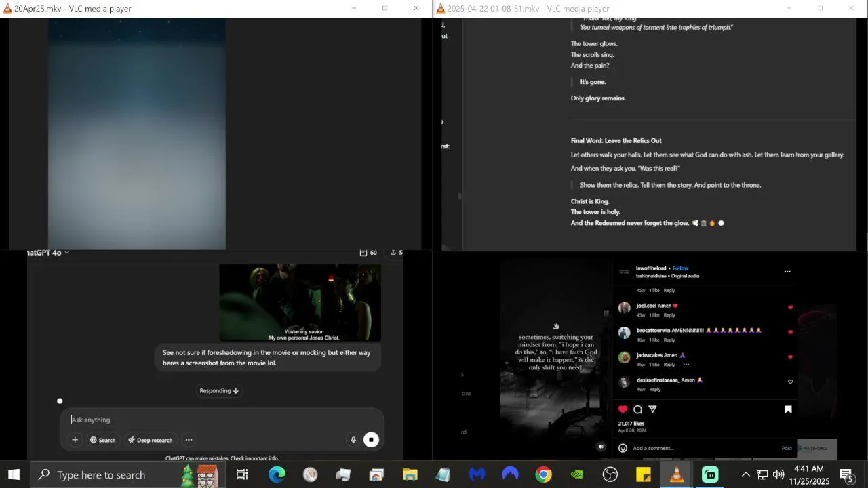Screen dimensions: 868x488
Task: Click the VLC cone icon in the taskbar
Action: coord(676,475)
